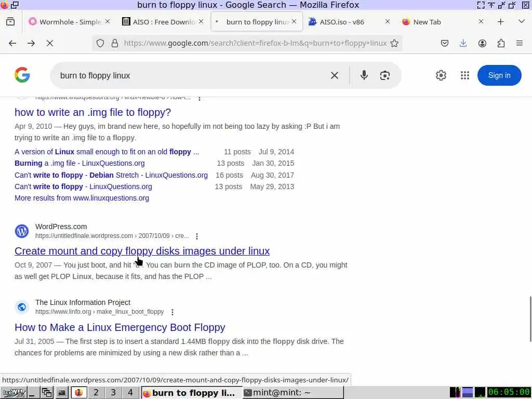Stop loading the page
Viewport: 532px width, 399px height.
pos(50,43)
